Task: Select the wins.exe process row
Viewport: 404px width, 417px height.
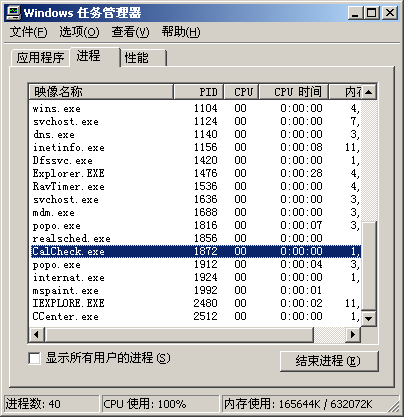Action: [x=196, y=108]
